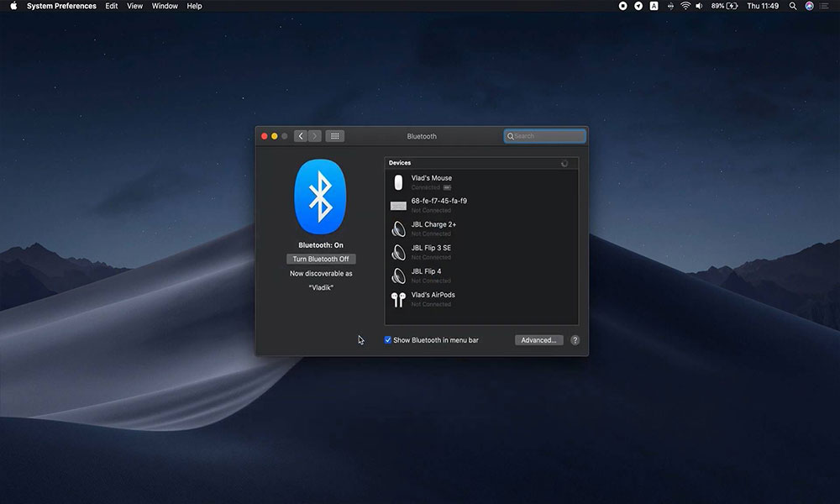Click the clock showing Thu 11:49
Viewport: 840px width, 504px height.
coord(763,6)
